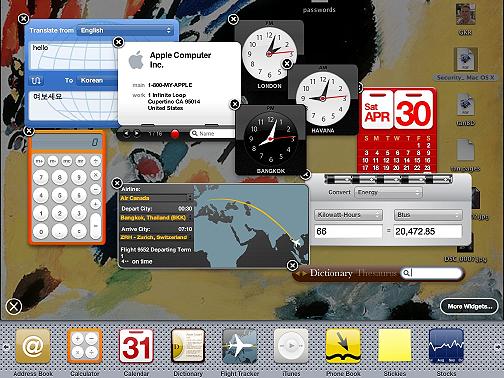Close the widget bar with bottom-left X

pyautogui.click(x=14, y=306)
